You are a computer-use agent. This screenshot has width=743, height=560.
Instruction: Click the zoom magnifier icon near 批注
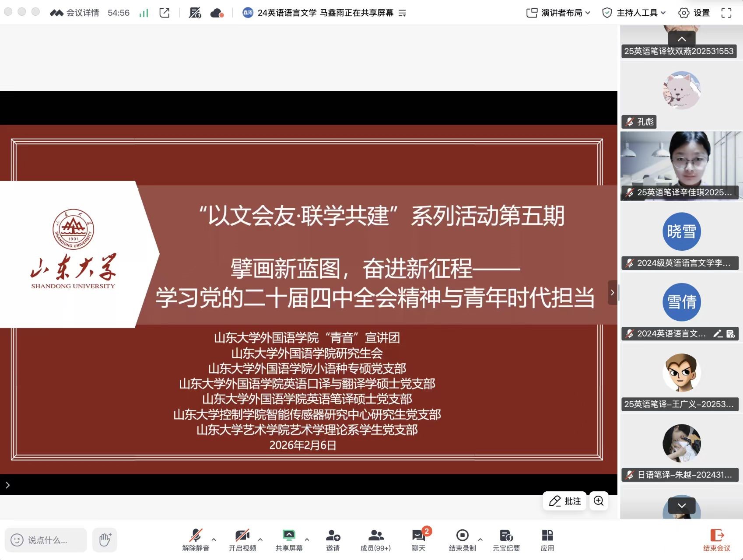point(599,501)
